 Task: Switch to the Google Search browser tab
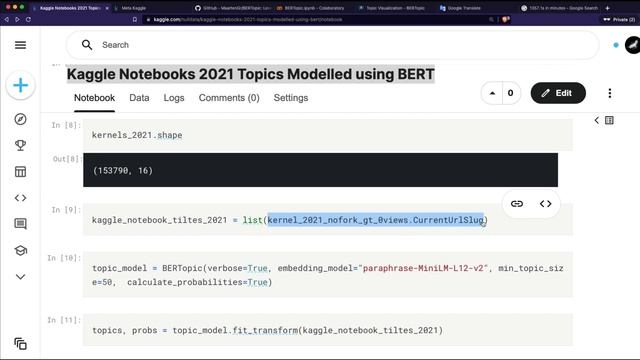(x=559, y=8)
